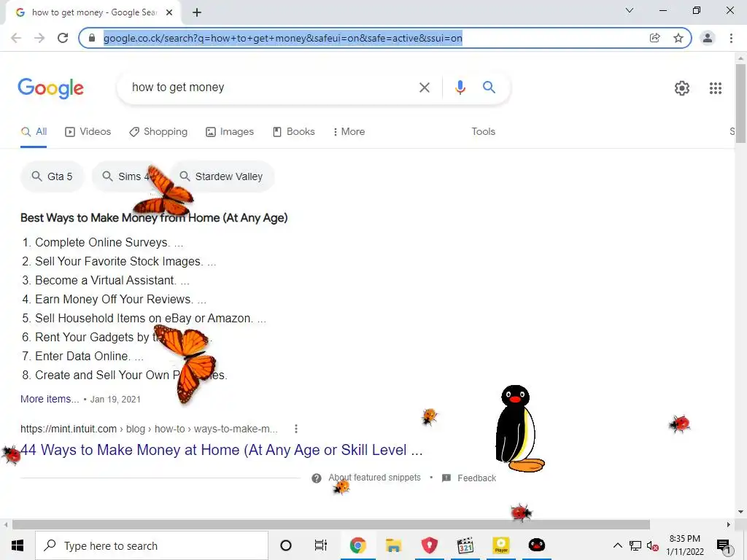Image resolution: width=747 pixels, height=560 pixels.
Task: Open Chrome from the taskbar
Action: coord(357,545)
